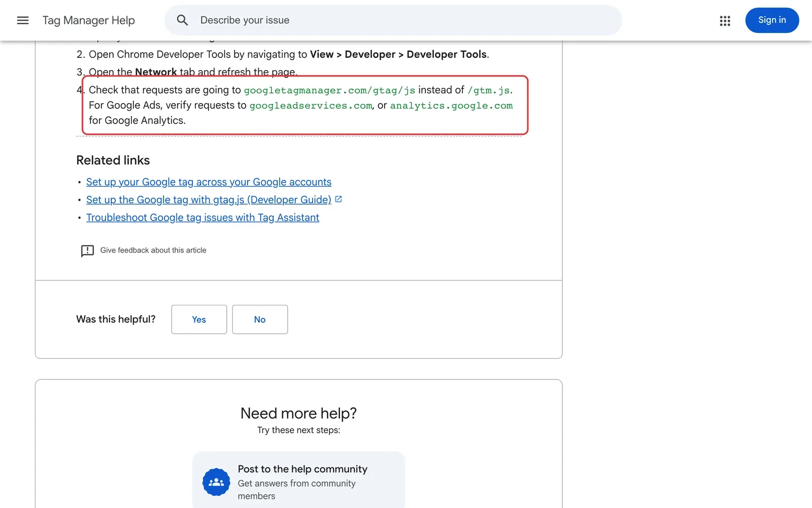Image resolution: width=812 pixels, height=508 pixels.
Task: Answer Yes to Was this helpful
Action: pos(199,320)
